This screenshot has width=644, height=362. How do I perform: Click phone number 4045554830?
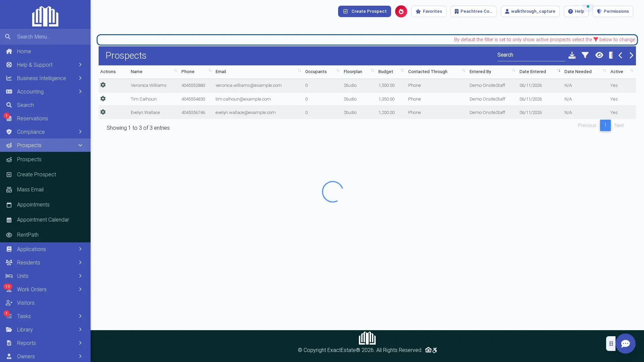point(193,99)
